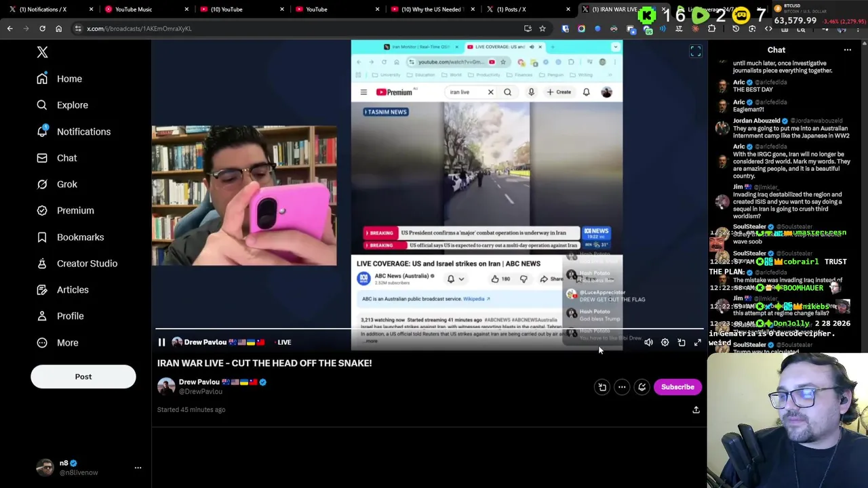Viewport: 868px width, 488px height.
Task: Subscribe to Drew Pavlou
Action: click(677, 387)
